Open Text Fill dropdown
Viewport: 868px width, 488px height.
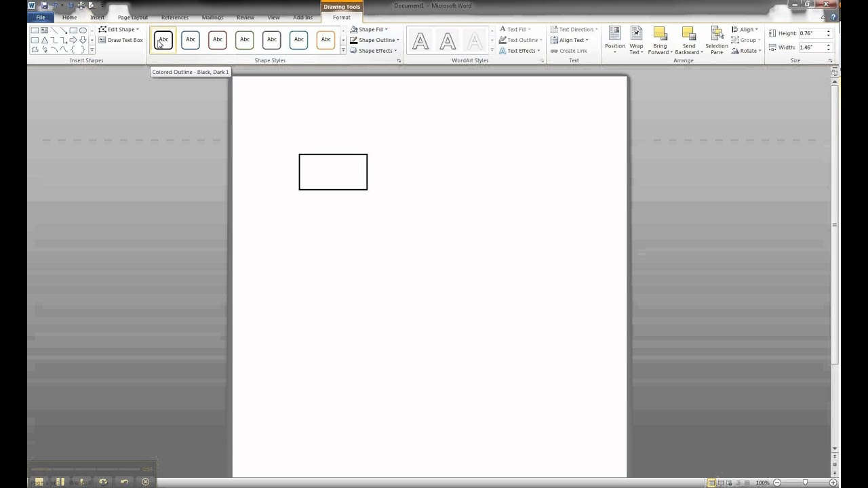click(x=515, y=30)
